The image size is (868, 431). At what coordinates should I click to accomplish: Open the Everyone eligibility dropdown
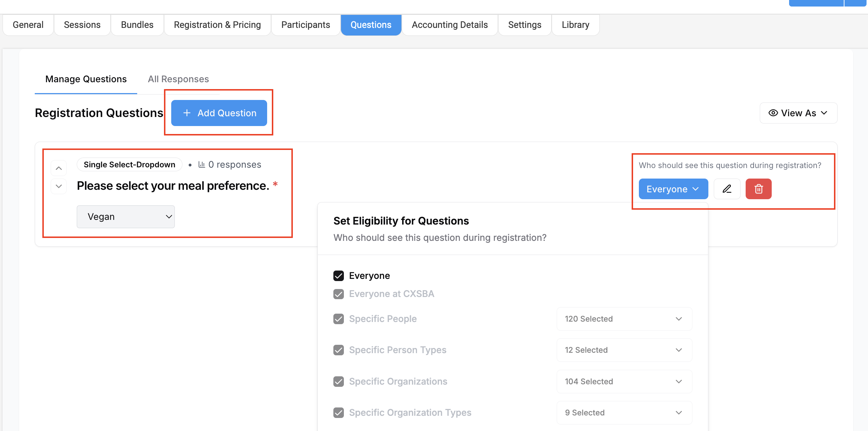(673, 189)
